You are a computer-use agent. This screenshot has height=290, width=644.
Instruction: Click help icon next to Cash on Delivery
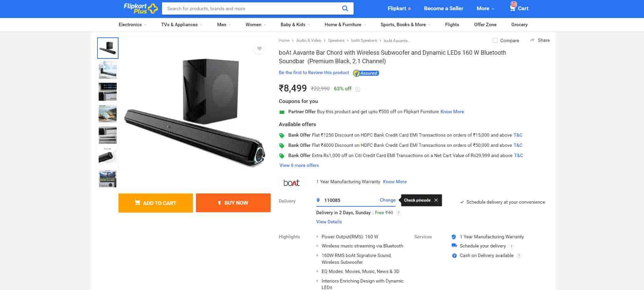(519, 256)
